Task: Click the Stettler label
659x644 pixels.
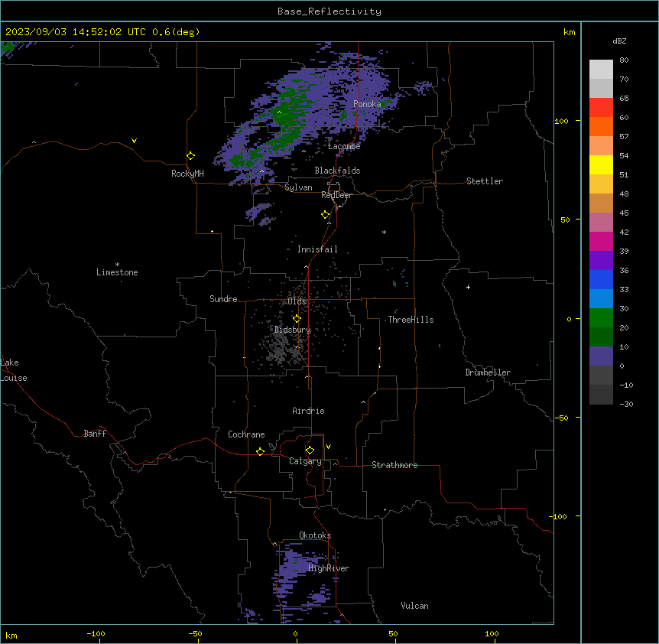Action: 485,181
